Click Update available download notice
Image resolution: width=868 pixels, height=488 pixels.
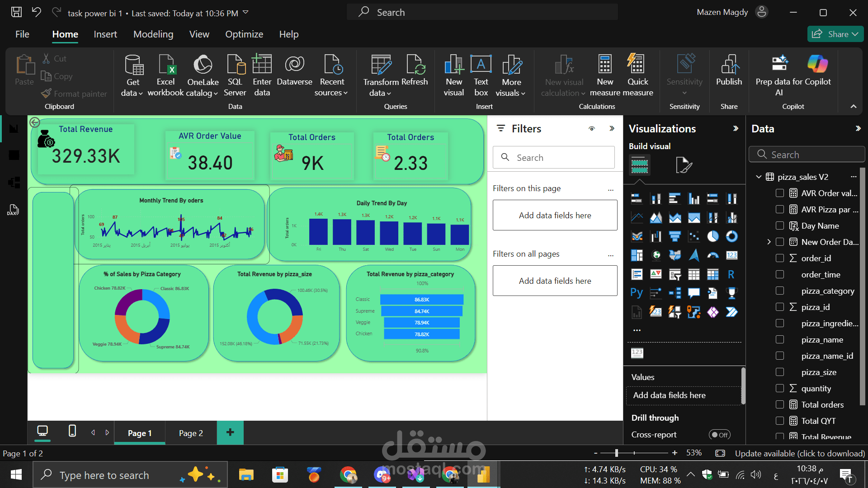[799, 453]
